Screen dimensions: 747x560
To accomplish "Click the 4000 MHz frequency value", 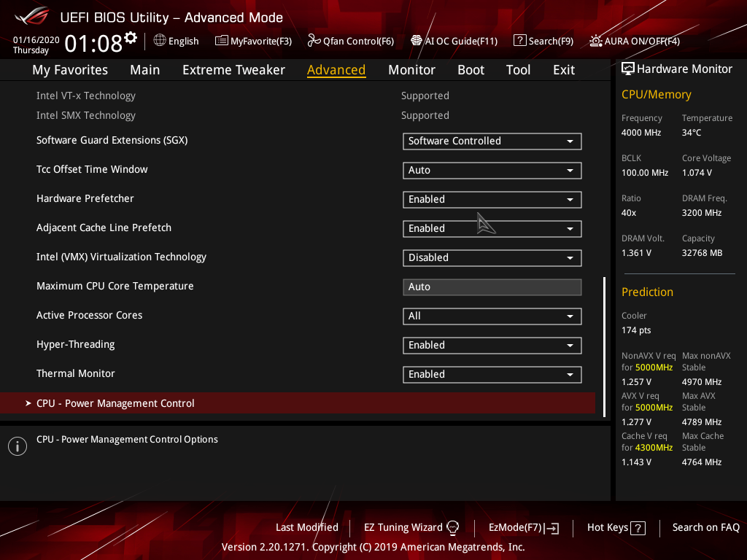I will click(x=640, y=133).
